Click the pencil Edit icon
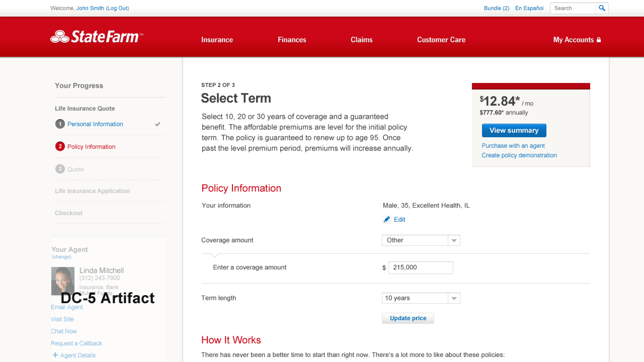Image resolution: width=644 pixels, height=362 pixels. (387, 219)
